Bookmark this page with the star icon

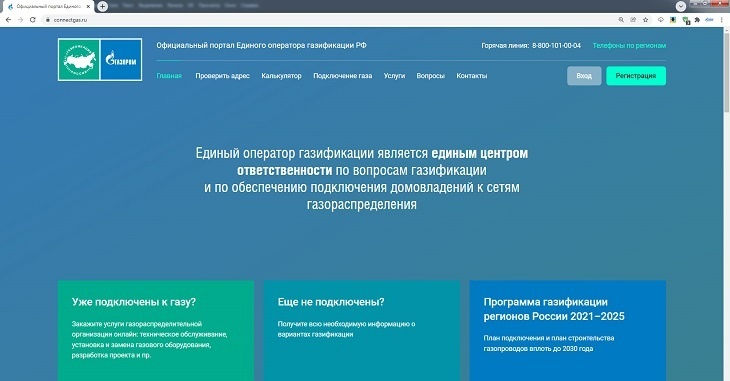pyautogui.click(x=646, y=20)
